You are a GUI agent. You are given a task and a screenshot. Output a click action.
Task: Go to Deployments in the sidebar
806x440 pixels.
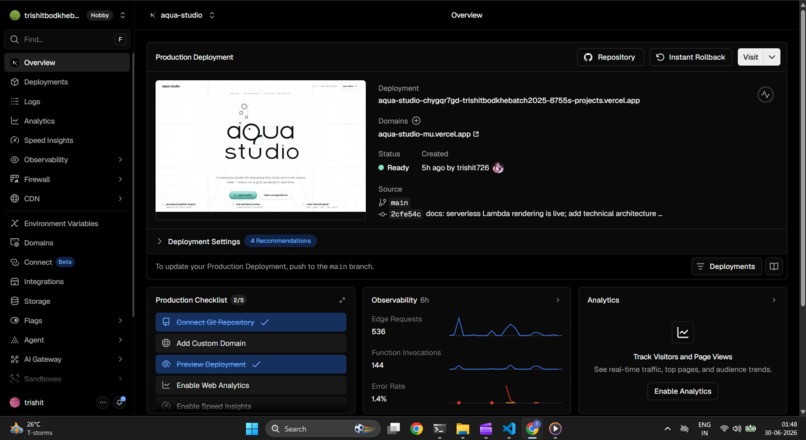tap(67, 82)
